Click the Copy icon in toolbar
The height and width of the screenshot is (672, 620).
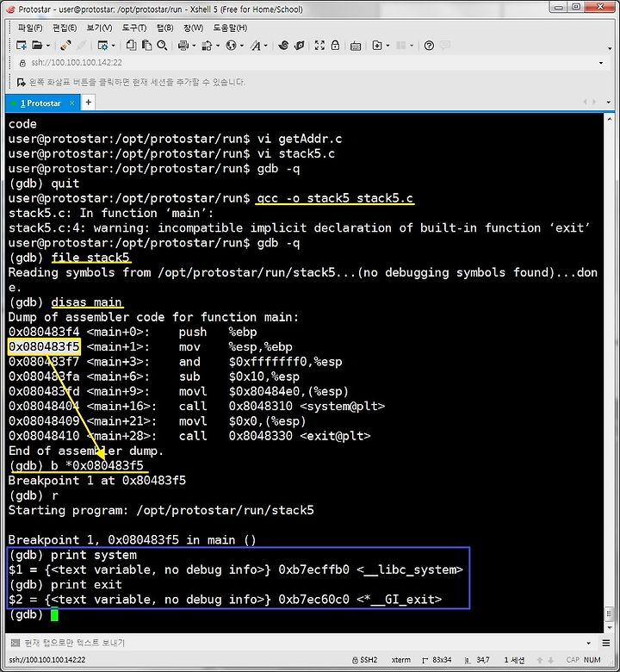coord(131,45)
